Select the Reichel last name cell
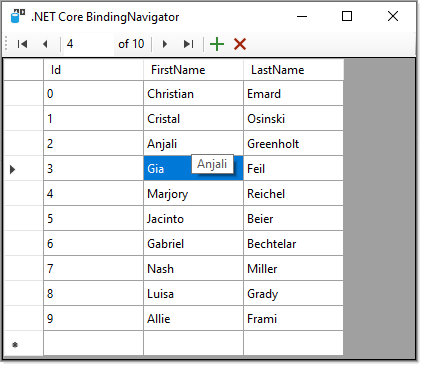Viewport: 423px width, 367px height. (293, 194)
